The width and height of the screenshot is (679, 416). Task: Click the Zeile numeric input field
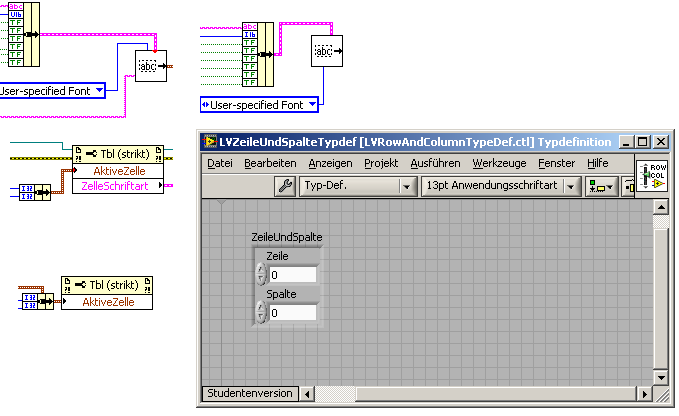(293, 275)
